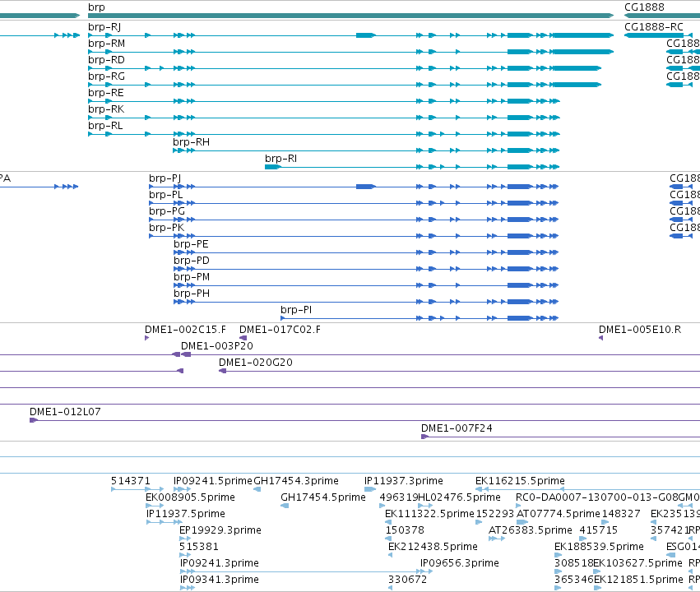
Task: Select the brp-RI transcript label
Action: [x=280, y=159]
